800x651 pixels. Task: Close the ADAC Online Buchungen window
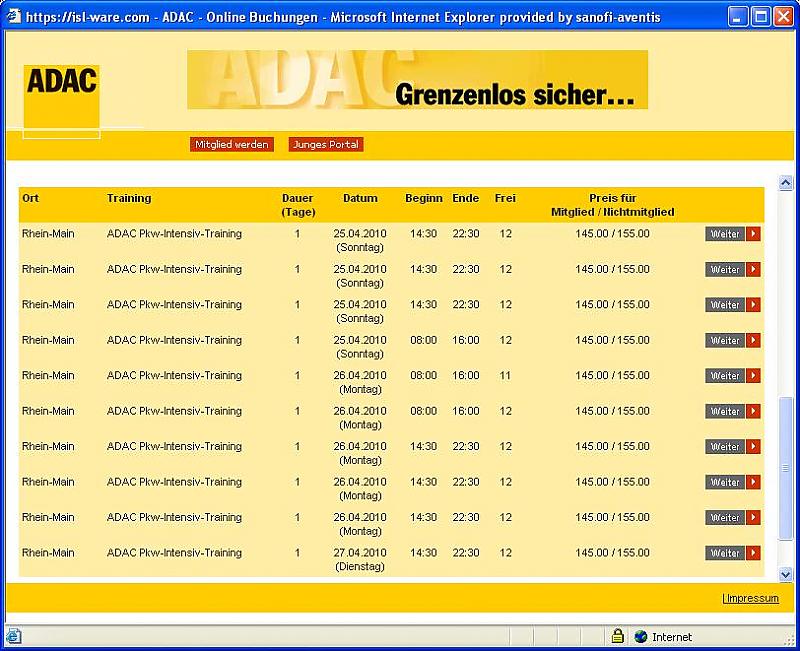click(784, 16)
